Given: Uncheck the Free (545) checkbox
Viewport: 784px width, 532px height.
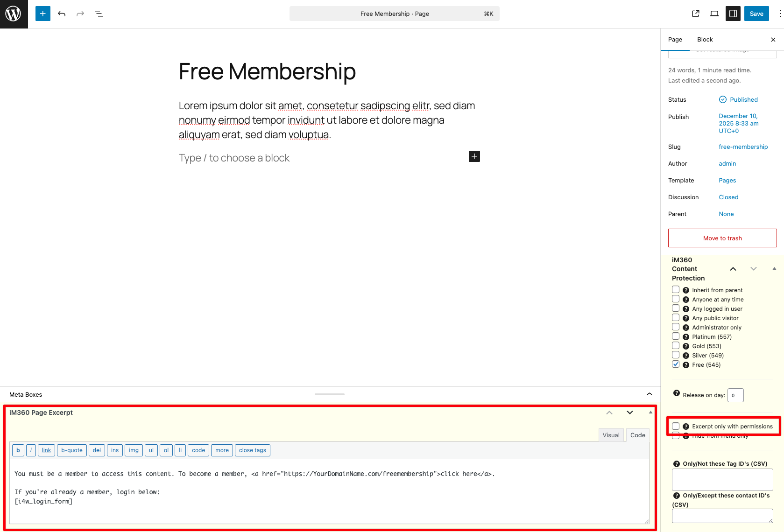Looking at the screenshot, I should point(676,364).
